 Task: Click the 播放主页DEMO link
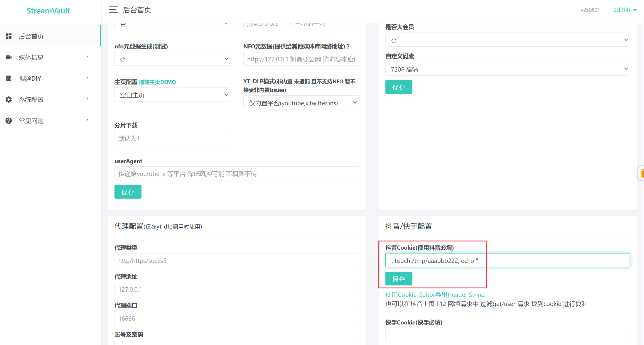tap(157, 82)
